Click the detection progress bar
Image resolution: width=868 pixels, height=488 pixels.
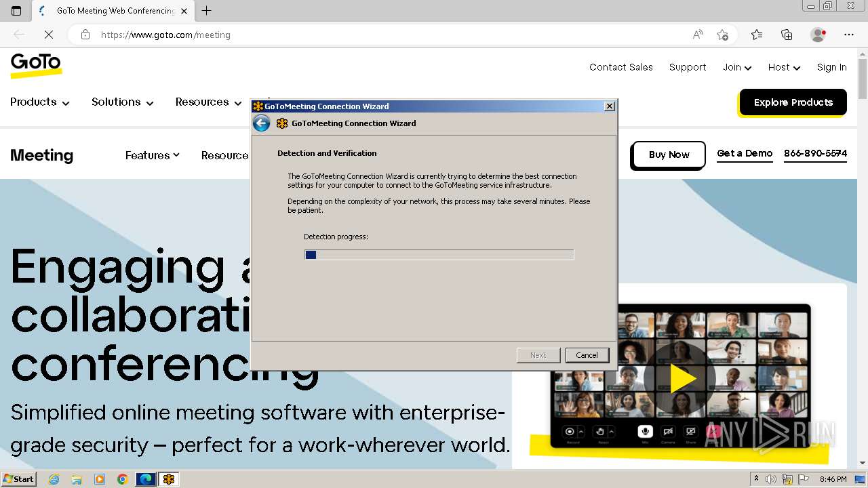pyautogui.click(x=439, y=255)
